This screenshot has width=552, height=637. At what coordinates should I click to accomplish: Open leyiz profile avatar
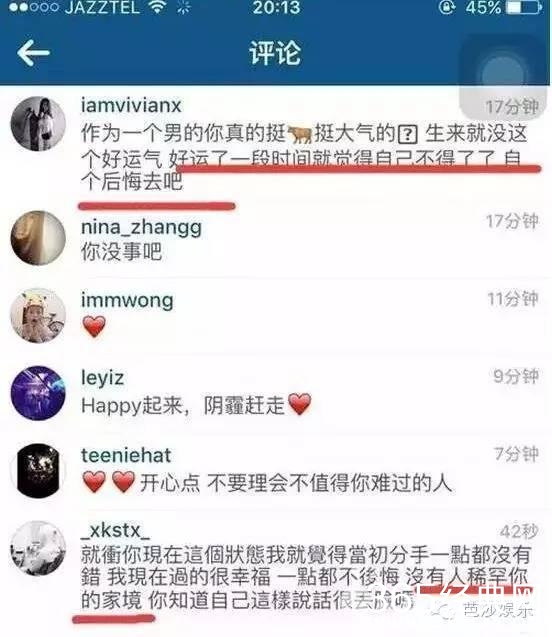click(x=38, y=393)
